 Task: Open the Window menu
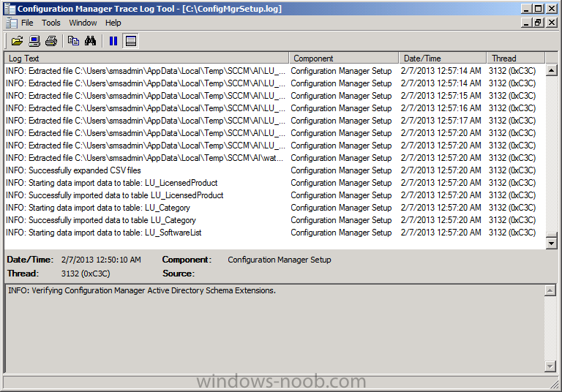pos(83,23)
